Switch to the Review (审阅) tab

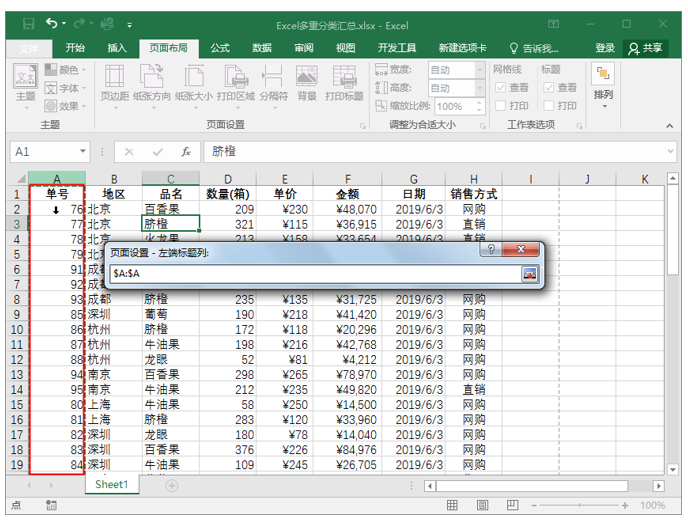point(304,48)
